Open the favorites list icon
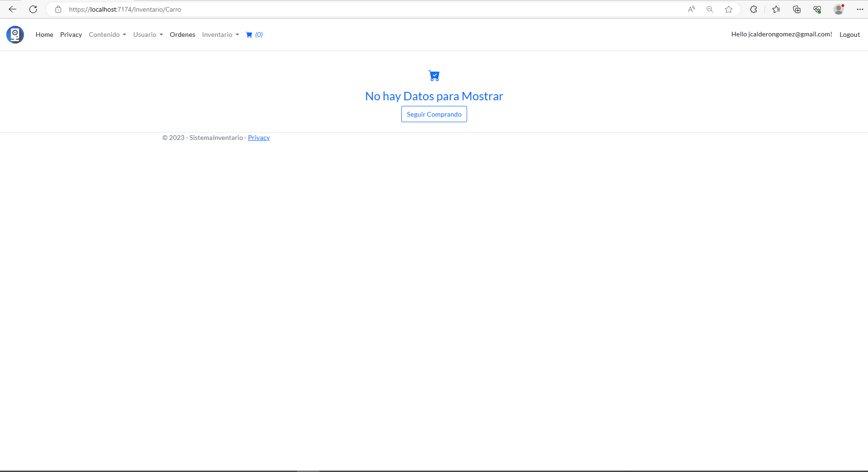 pyautogui.click(x=776, y=9)
